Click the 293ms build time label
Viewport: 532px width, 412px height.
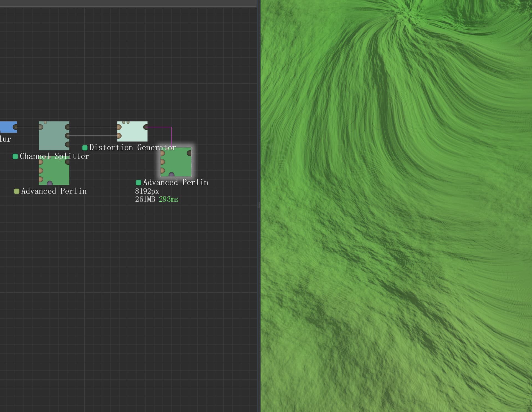(x=168, y=199)
